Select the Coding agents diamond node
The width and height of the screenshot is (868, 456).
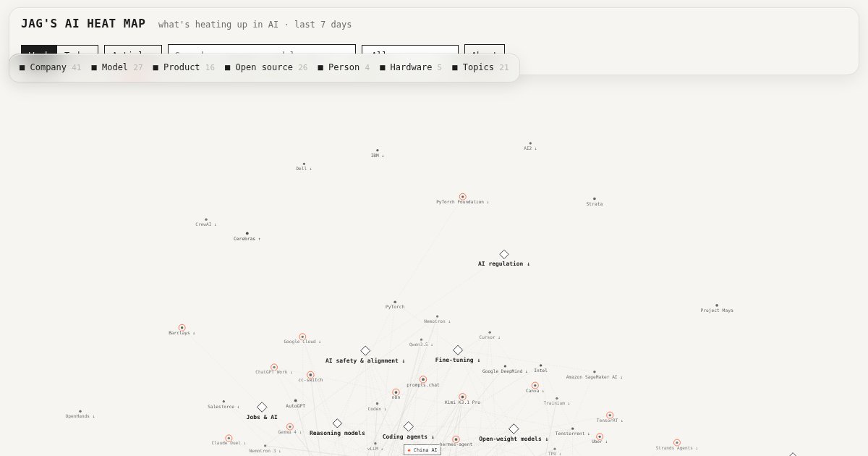point(409,426)
